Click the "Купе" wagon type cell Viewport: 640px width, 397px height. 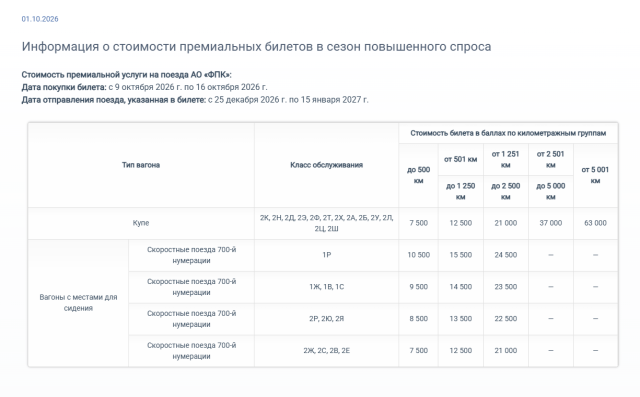click(x=141, y=223)
